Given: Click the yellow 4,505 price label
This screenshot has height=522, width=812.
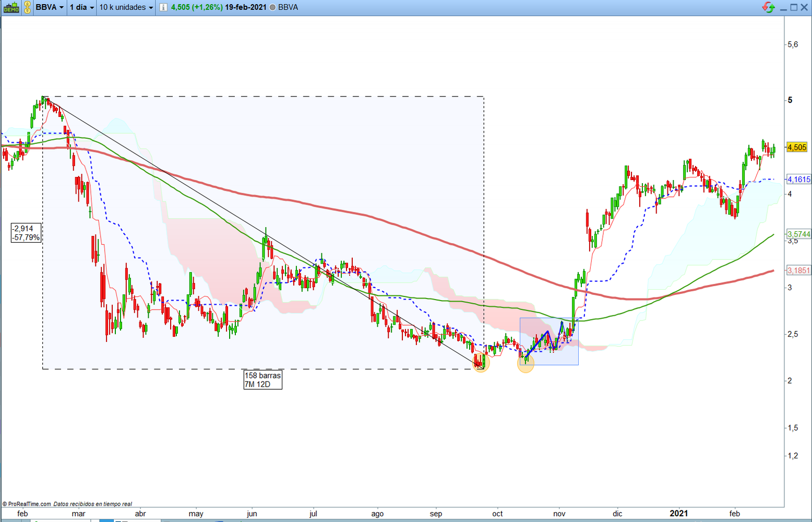Looking at the screenshot, I should [797, 147].
